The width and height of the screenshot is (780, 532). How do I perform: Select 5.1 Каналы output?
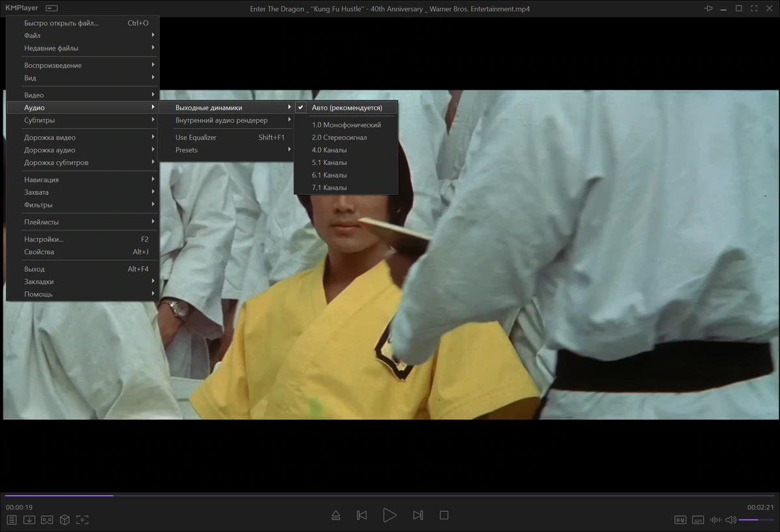click(346, 162)
